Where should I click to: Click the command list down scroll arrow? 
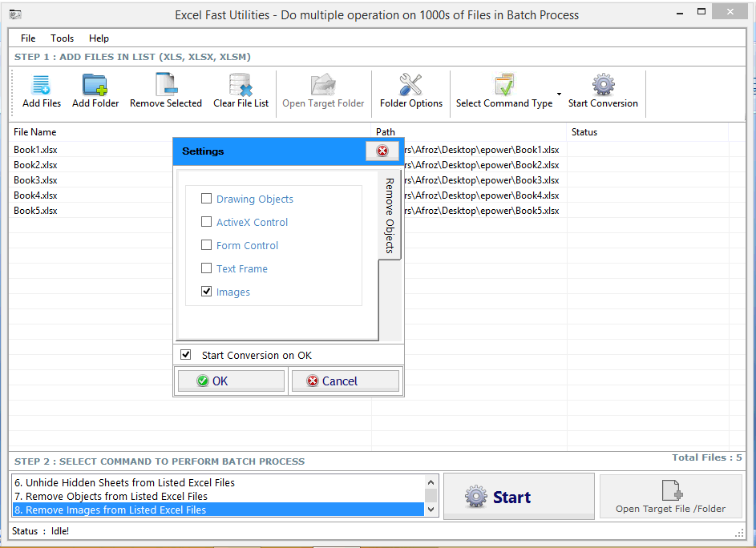(x=431, y=506)
